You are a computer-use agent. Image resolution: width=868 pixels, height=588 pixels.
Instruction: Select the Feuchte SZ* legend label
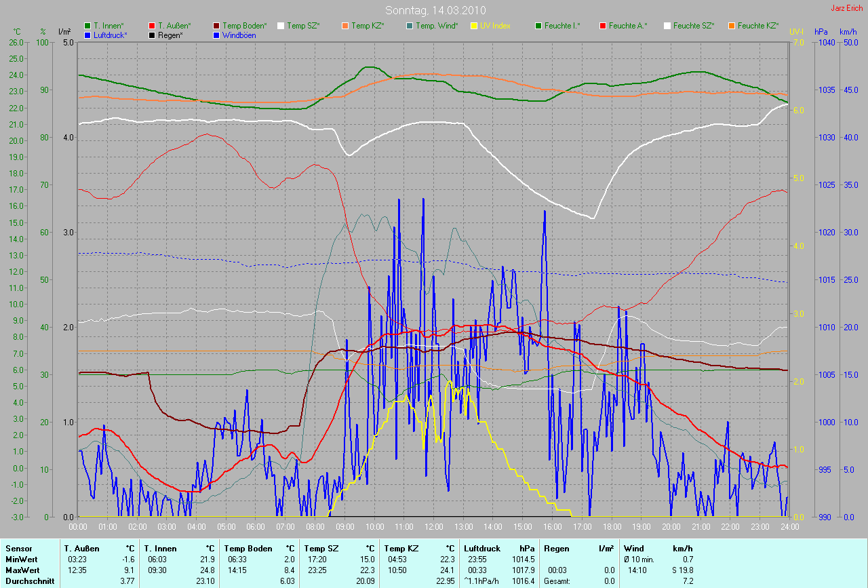(694, 26)
